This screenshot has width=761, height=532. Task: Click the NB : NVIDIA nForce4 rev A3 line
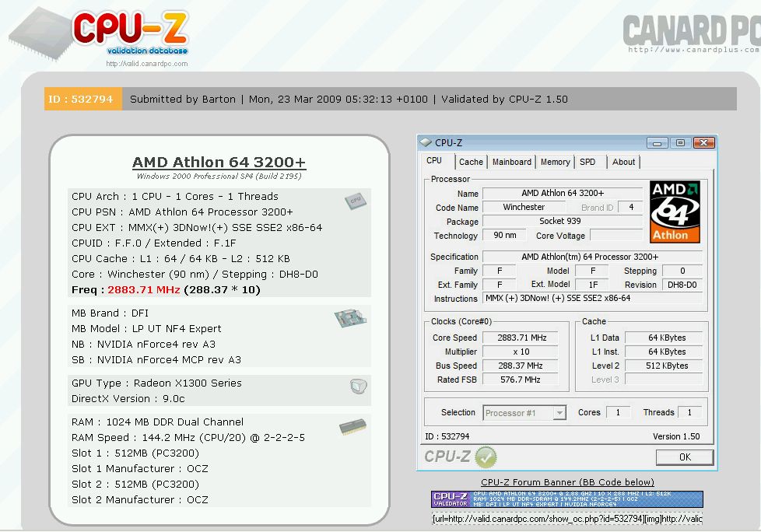point(143,345)
